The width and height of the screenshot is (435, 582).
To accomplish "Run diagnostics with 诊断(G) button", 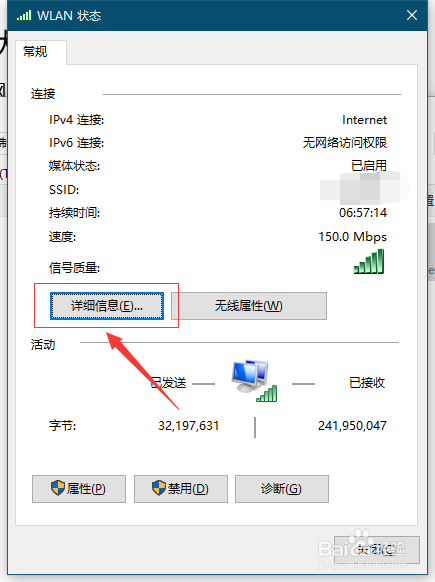I will (x=282, y=489).
